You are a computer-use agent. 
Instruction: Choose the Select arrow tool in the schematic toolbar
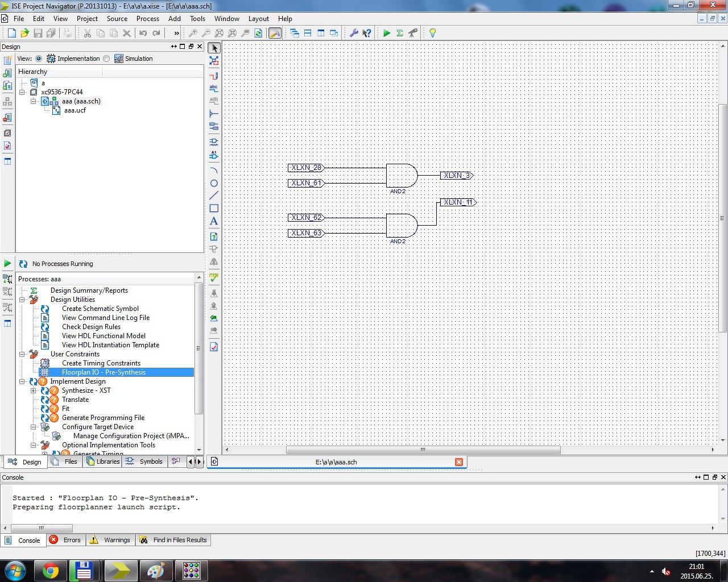tap(214, 48)
